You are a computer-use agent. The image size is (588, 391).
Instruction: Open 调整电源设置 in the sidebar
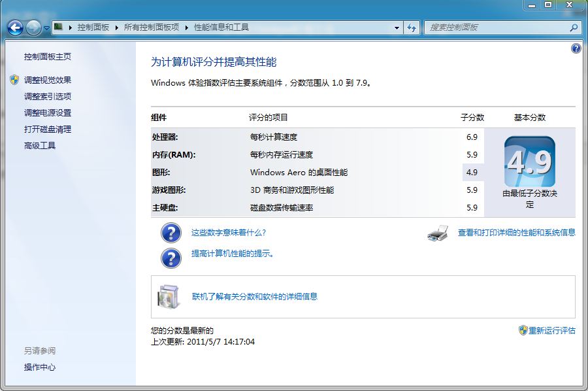click(x=48, y=113)
